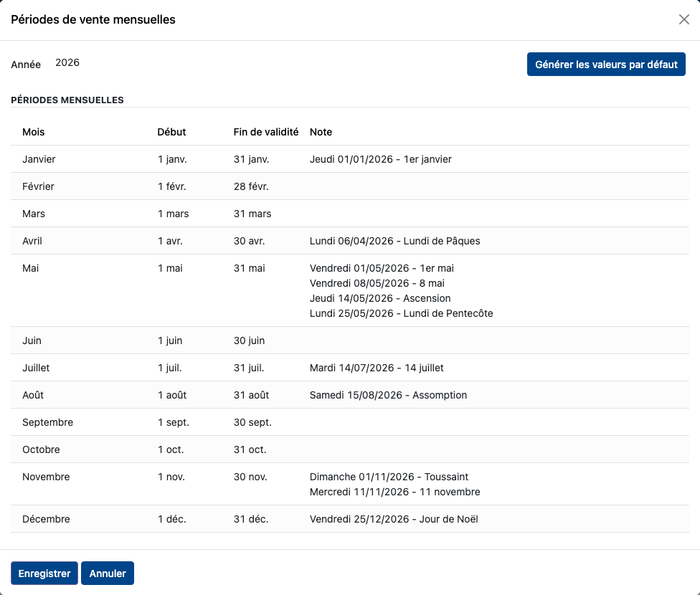Select the Ascension note line
This screenshot has height=595, width=700.
point(380,299)
